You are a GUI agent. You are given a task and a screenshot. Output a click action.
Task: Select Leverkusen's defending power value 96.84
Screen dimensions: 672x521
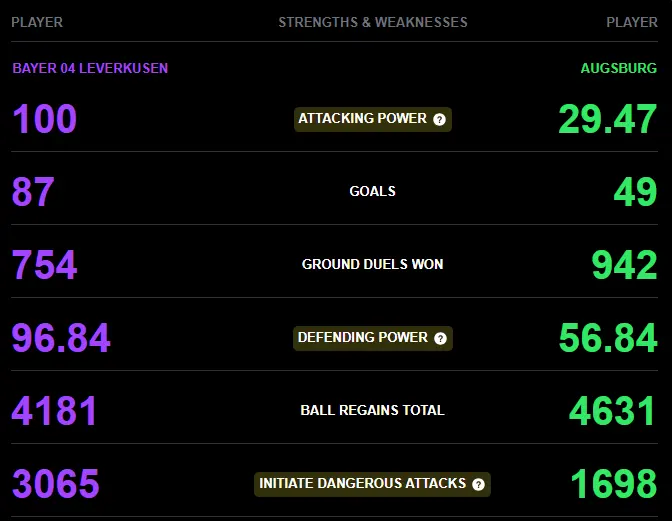tap(61, 338)
